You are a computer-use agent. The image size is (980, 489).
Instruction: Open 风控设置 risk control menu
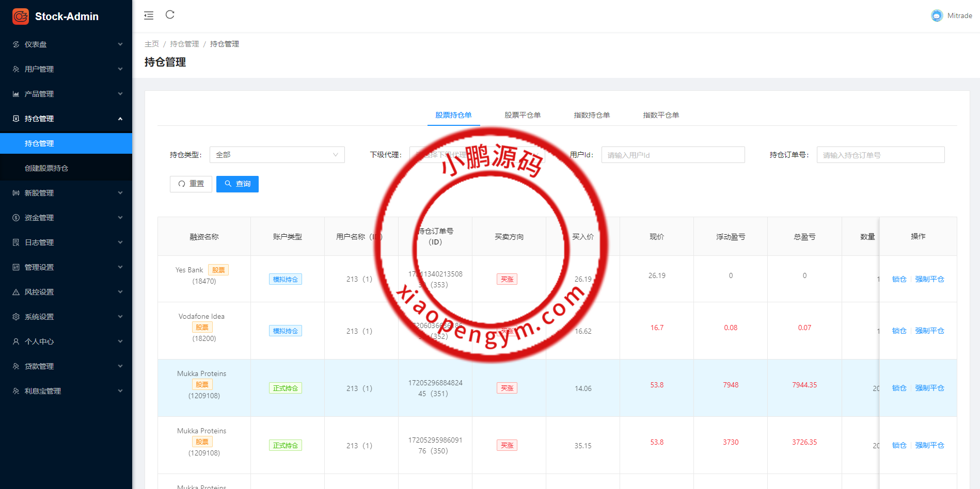(x=66, y=292)
